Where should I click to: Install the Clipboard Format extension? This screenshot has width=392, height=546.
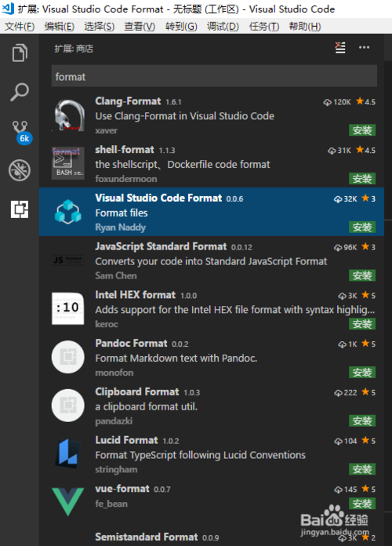362,420
